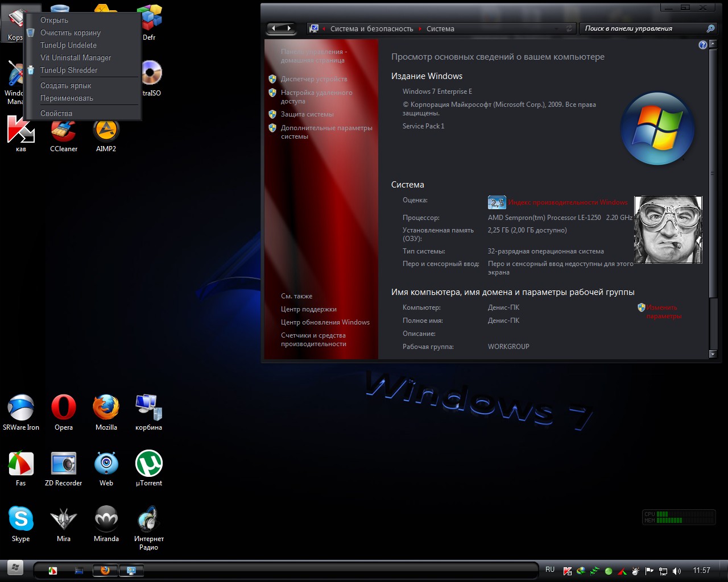The width and height of the screenshot is (728, 582).
Task: Open the Windows Manager desktop icon
Action: [14, 82]
